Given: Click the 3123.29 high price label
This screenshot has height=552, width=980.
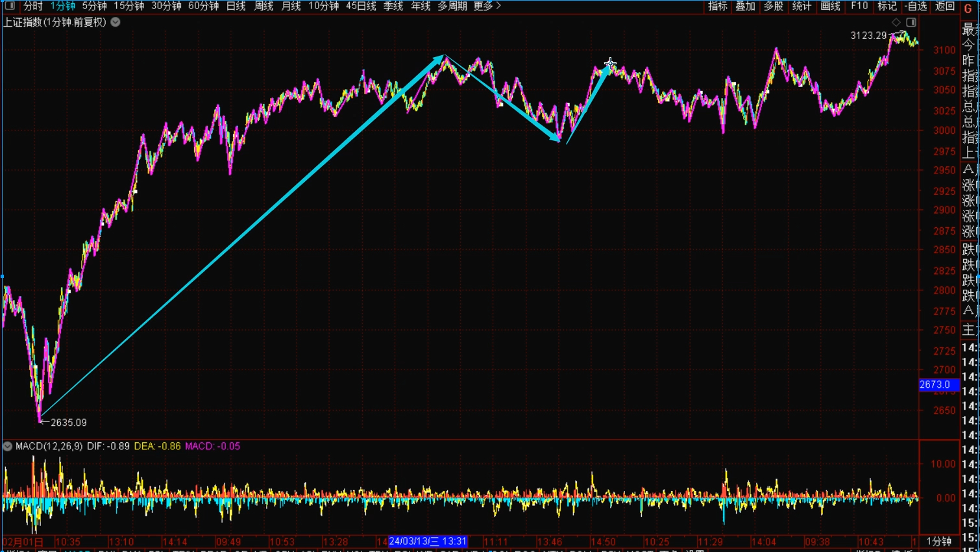Looking at the screenshot, I should [868, 36].
